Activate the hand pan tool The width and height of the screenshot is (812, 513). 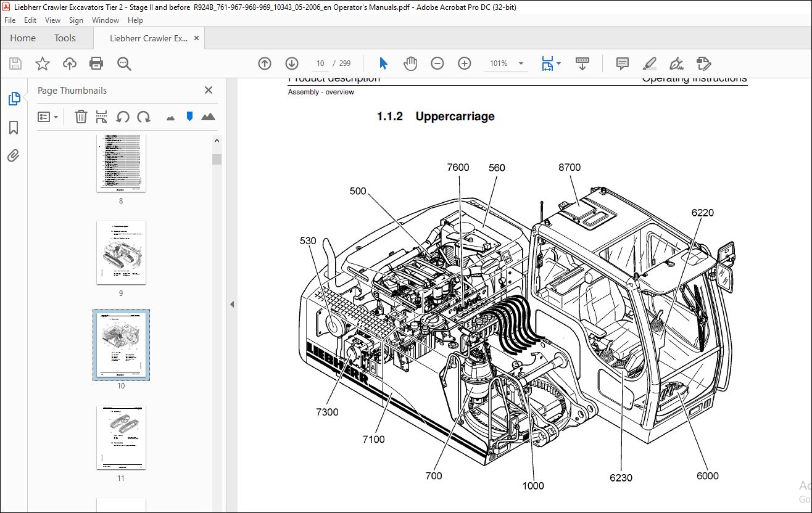[x=410, y=64]
